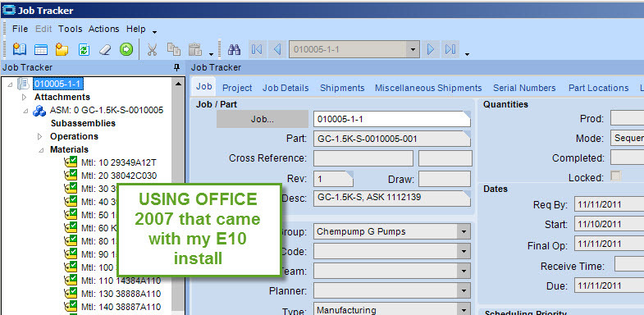This screenshot has width=644, height=315.
Task: Expand the Operations tree node
Action: pyautogui.click(x=40, y=136)
